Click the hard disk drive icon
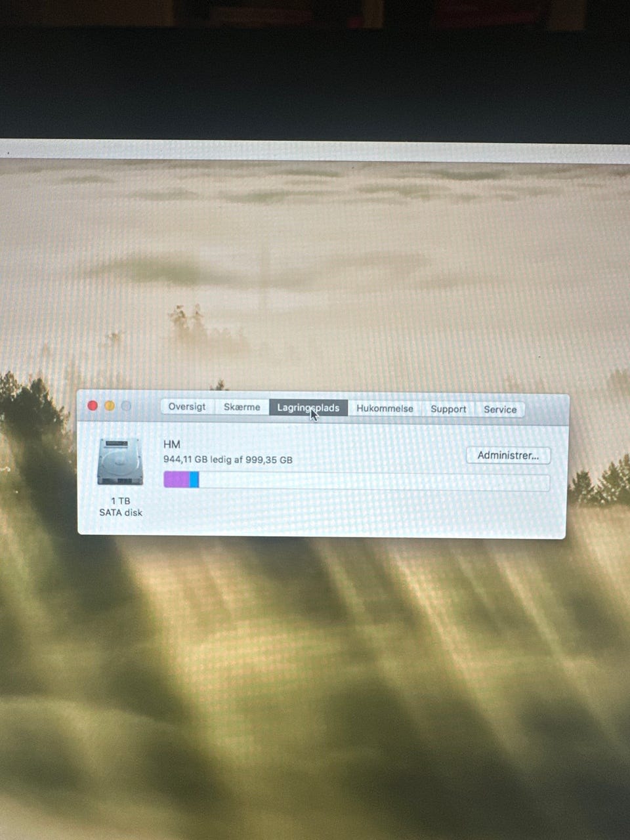 (120, 461)
